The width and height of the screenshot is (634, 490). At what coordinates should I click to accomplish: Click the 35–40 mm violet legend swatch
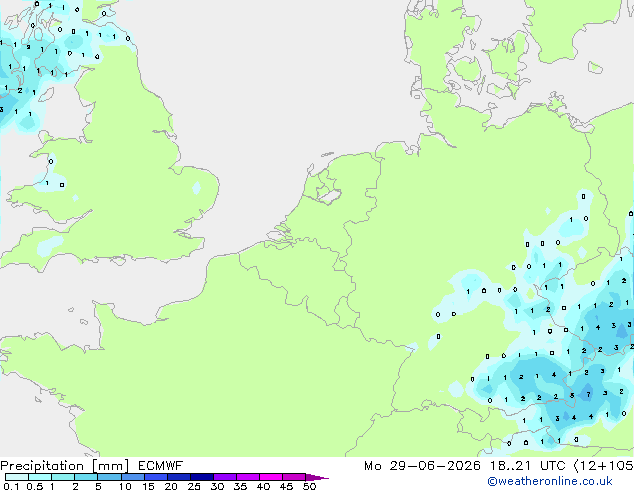pos(248,477)
